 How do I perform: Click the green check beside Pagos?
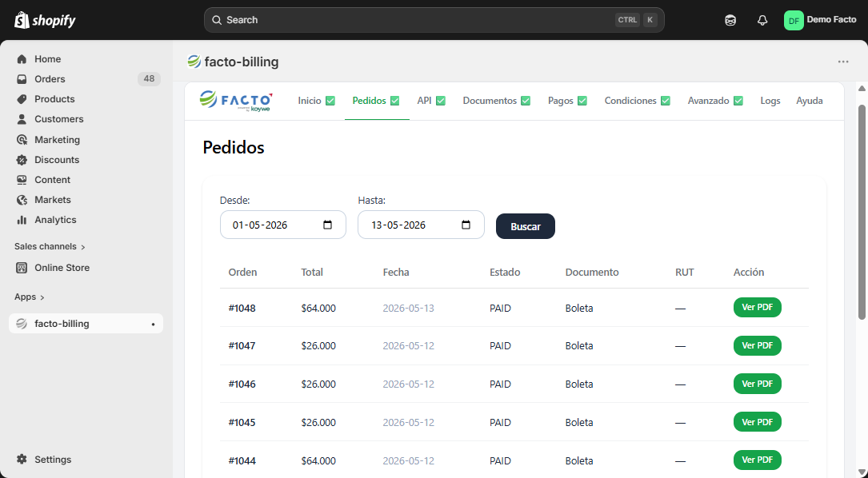pos(582,101)
